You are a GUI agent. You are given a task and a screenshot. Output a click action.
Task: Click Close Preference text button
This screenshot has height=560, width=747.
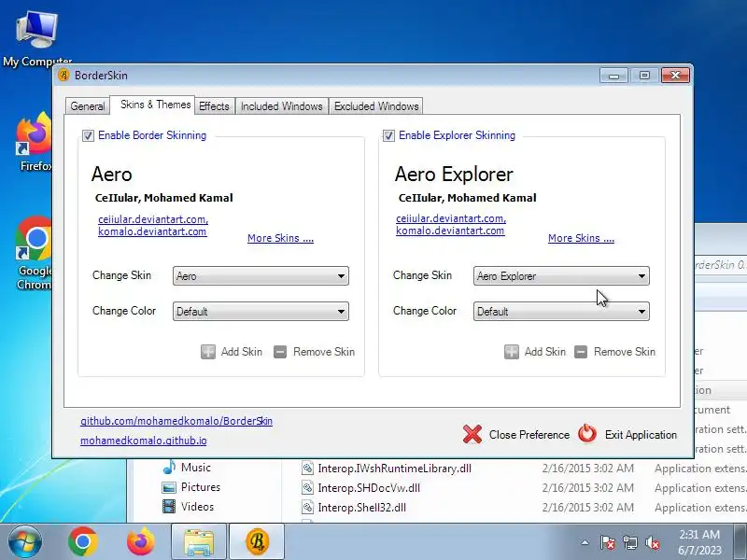click(x=529, y=435)
